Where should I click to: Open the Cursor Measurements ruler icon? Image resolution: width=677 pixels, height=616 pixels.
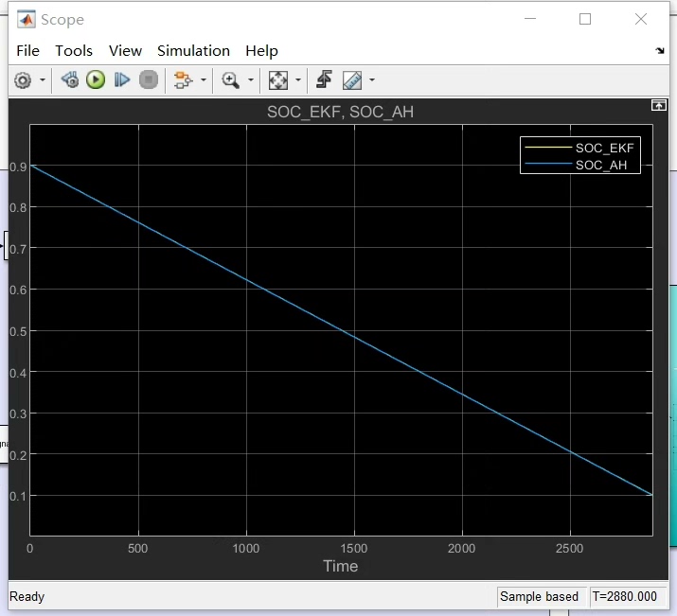352,80
